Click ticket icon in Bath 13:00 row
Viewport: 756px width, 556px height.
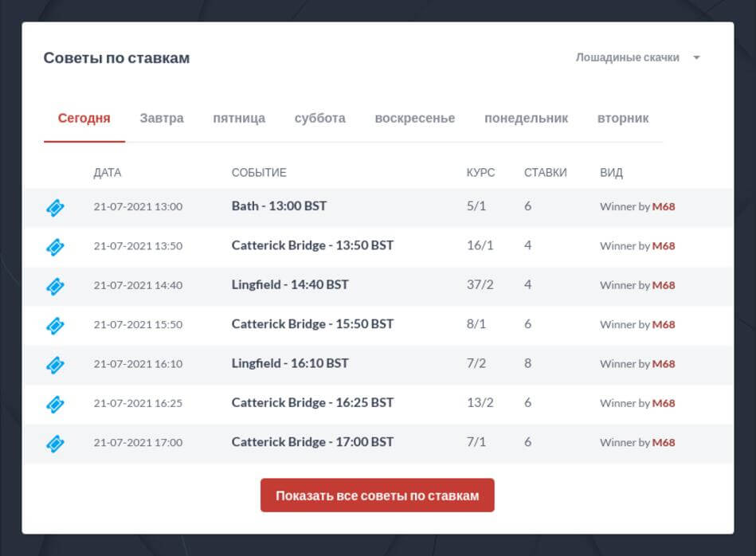pos(55,207)
